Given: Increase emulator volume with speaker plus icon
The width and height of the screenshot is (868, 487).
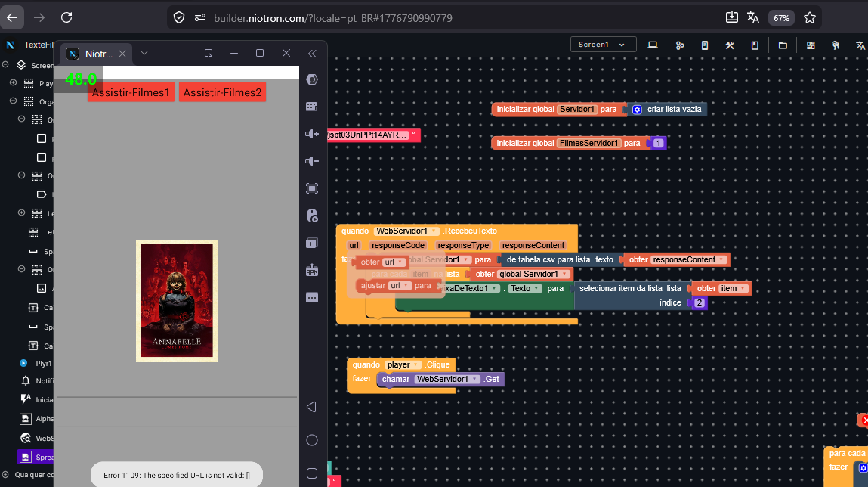Looking at the screenshot, I should [x=312, y=134].
